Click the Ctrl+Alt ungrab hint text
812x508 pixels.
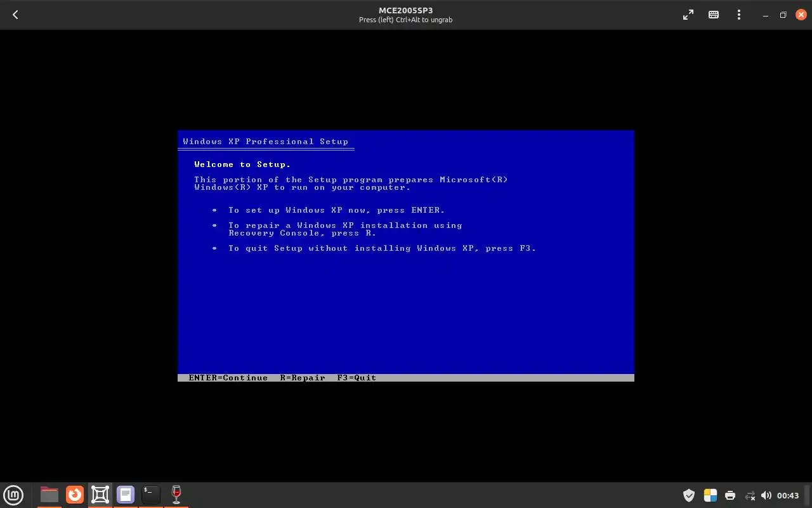(x=405, y=20)
